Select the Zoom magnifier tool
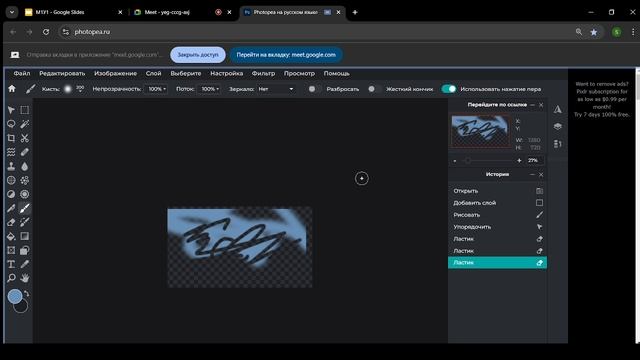640x360 pixels. click(11, 278)
